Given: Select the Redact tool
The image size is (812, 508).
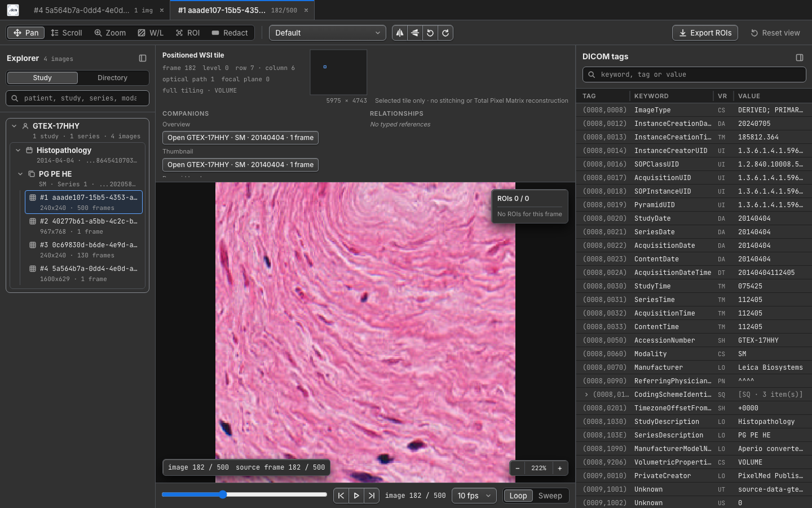Looking at the screenshot, I should (230, 33).
